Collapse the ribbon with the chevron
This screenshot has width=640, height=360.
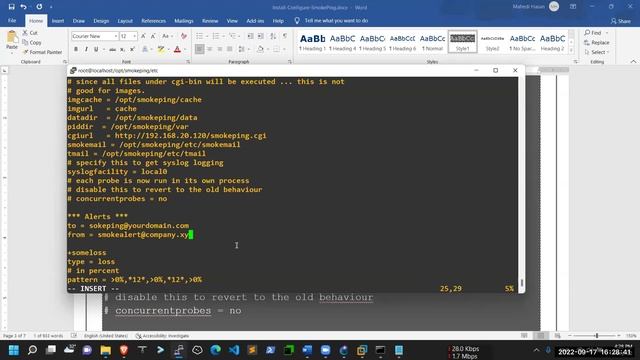(633, 62)
